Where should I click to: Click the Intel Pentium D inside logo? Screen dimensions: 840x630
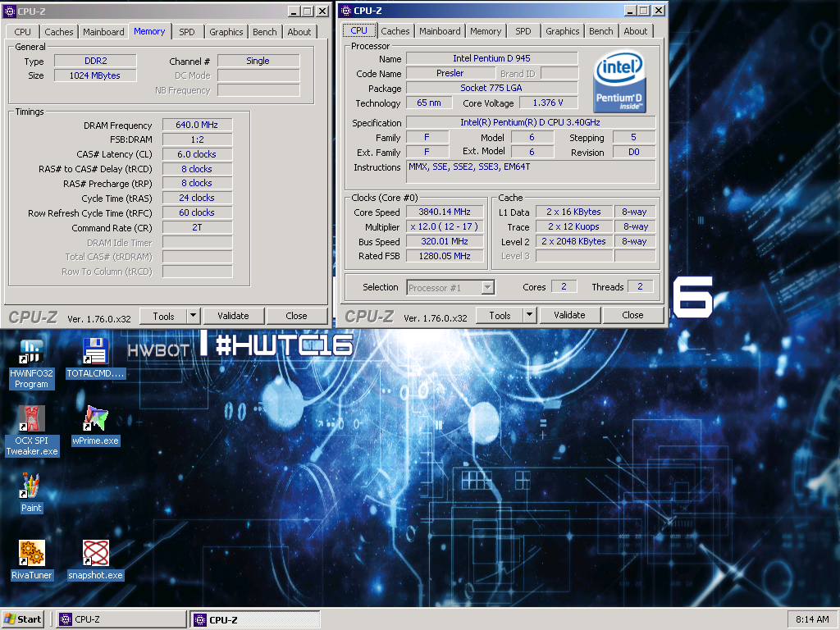tap(620, 81)
